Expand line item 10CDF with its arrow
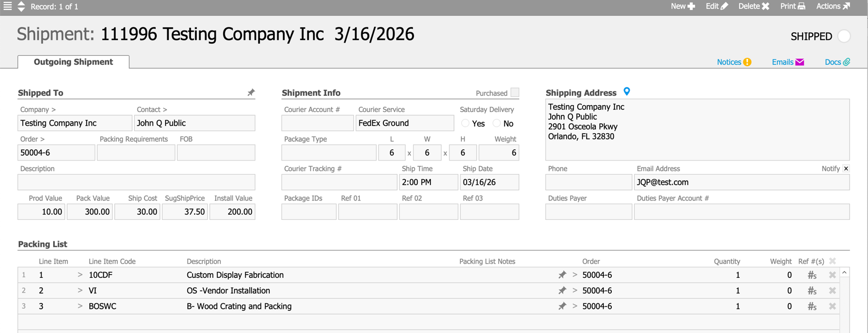Viewport: 868px width, 333px height. [x=80, y=275]
